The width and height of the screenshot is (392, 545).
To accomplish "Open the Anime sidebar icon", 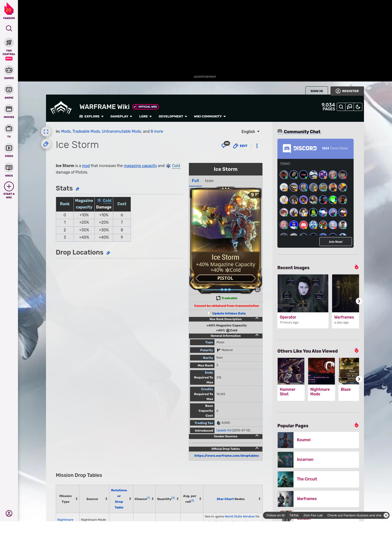I will click(9, 90).
